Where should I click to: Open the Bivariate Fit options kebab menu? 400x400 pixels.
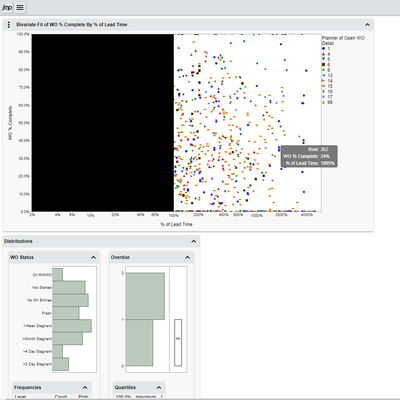[x=9, y=25]
